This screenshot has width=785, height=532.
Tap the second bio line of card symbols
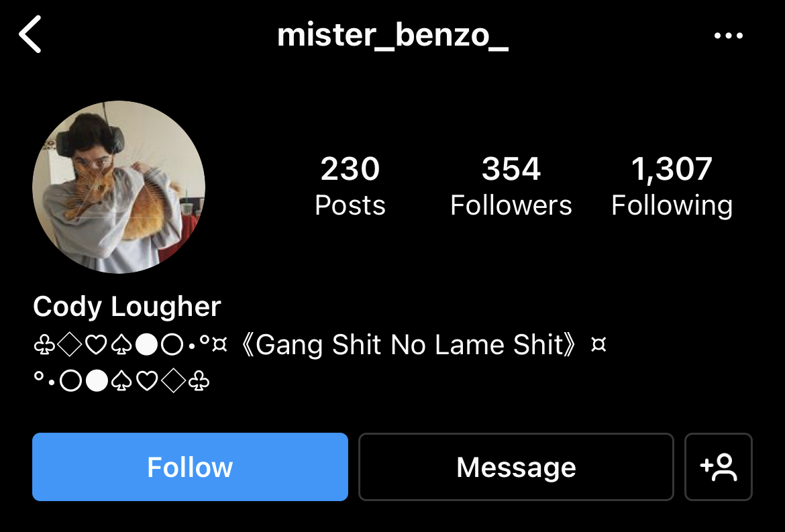coord(121,381)
